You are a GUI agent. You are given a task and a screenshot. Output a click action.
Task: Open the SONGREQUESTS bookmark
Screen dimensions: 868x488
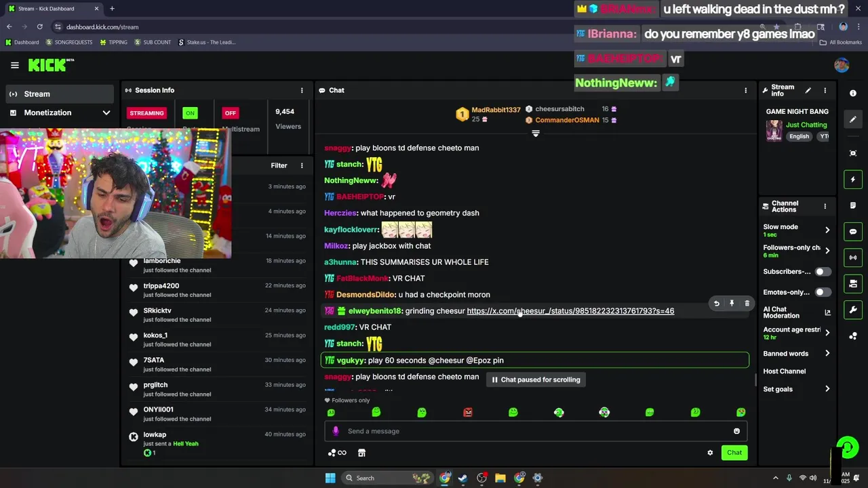coord(68,42)
